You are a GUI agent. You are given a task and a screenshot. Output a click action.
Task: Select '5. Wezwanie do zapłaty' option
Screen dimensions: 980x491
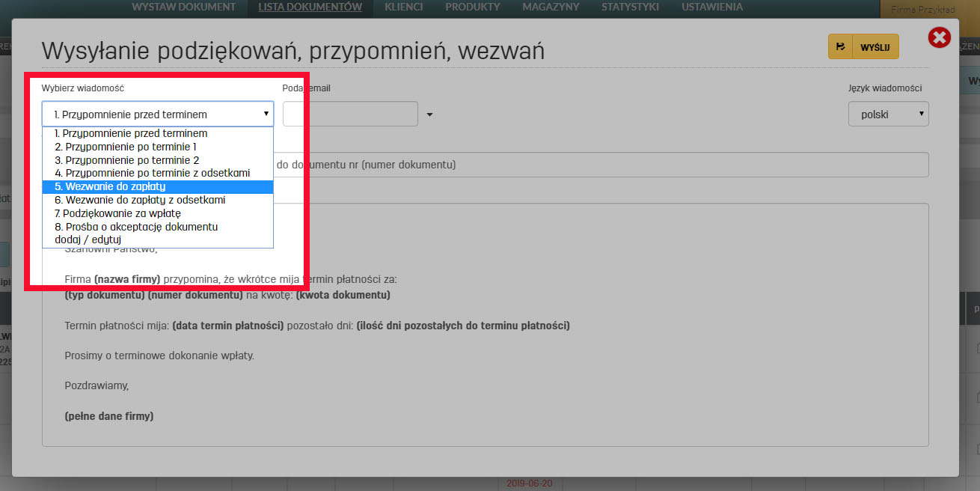click(x=110, y=186)
